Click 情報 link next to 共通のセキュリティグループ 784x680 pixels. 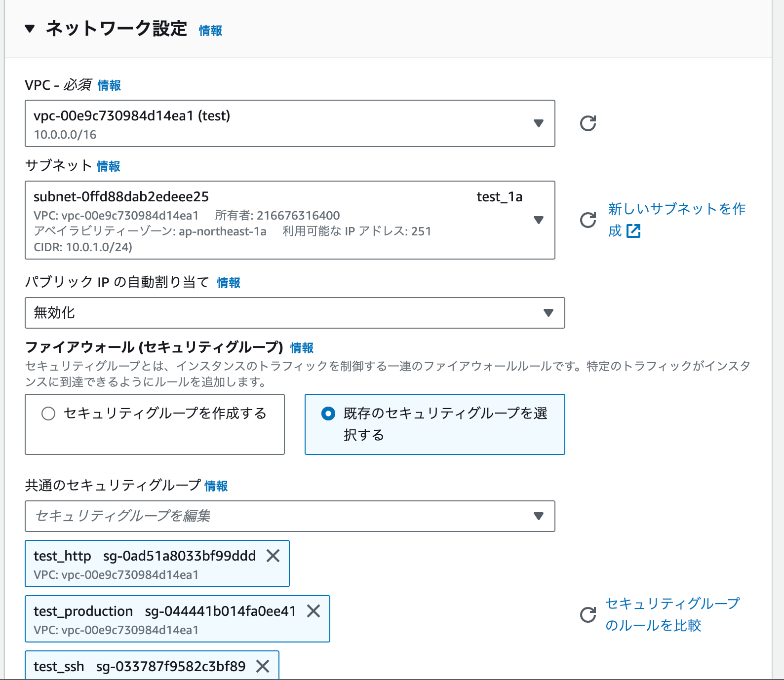tap(216, 486)
